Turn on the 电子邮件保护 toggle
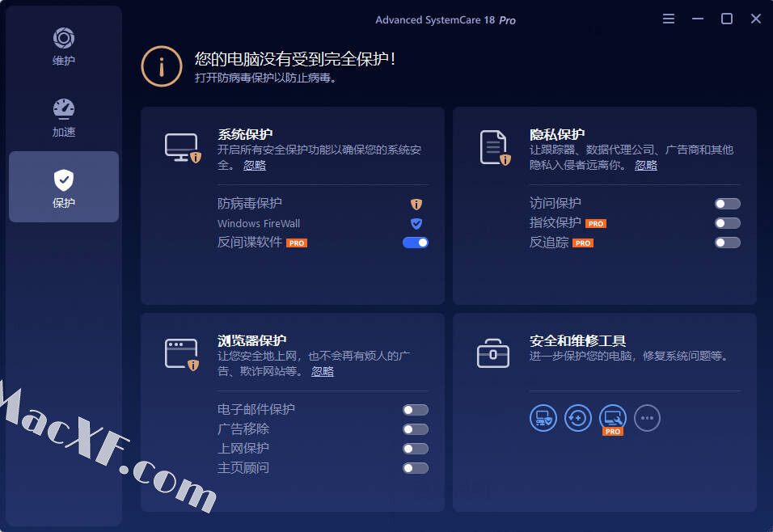773x532 pixels. (416, 410)
